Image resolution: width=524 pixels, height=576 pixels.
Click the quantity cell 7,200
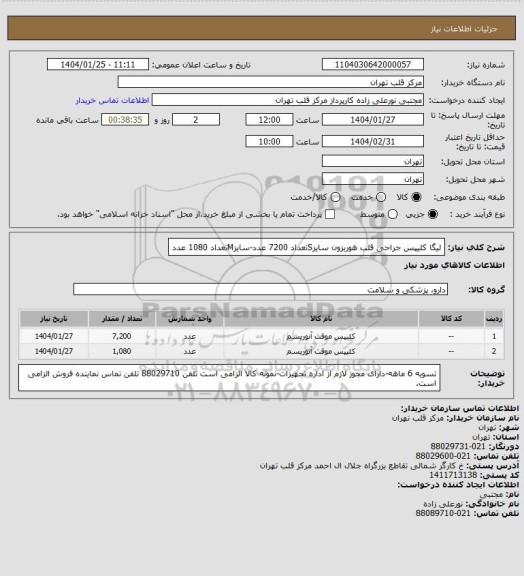tap(122, 336)
